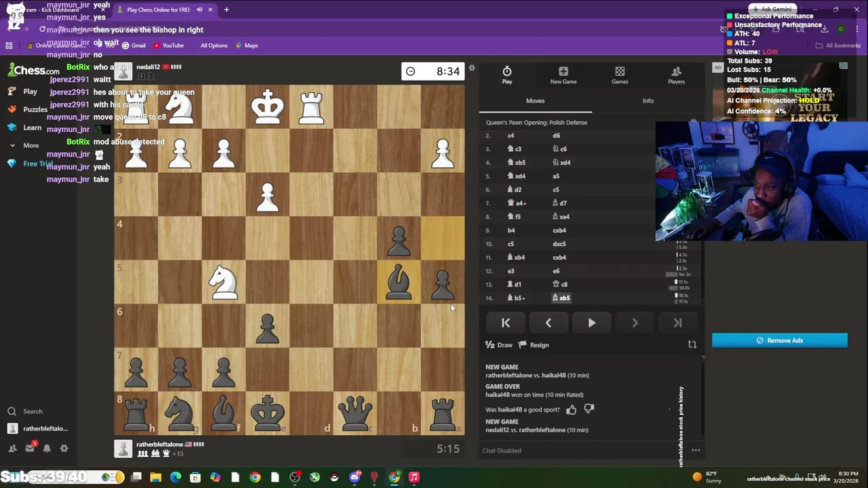Open Microsoft Edge from taskbar
This screenshot has height=488, width=868.
pos(176,477)
